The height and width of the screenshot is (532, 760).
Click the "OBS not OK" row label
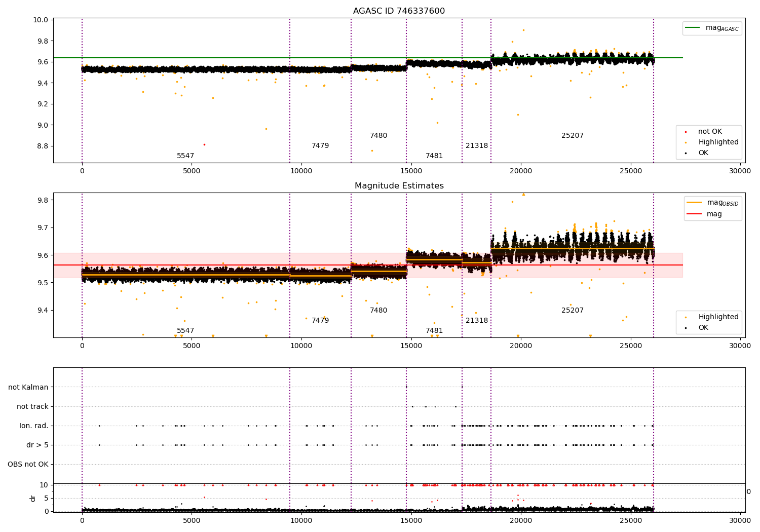pos(28,465)
